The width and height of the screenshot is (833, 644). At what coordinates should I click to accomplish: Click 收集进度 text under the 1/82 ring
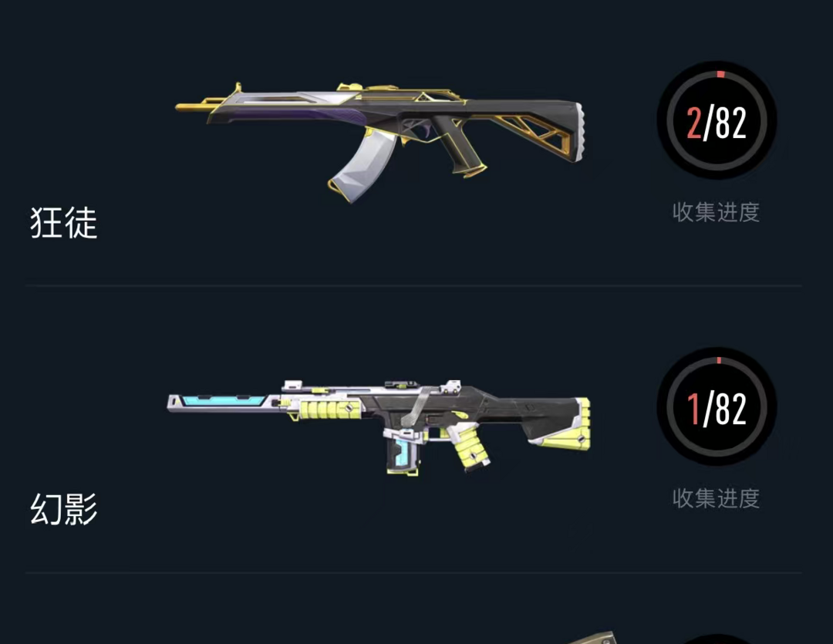716,498
